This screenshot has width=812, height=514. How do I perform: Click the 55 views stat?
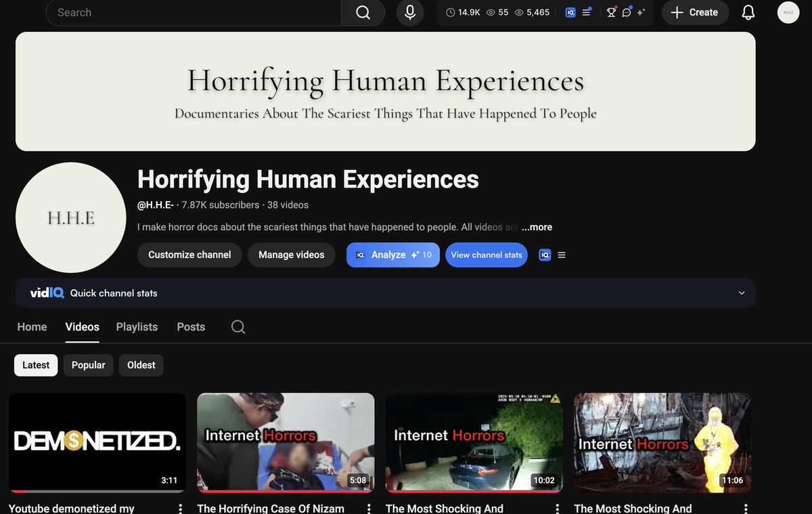pyautogui.click(x=497, y=12)
